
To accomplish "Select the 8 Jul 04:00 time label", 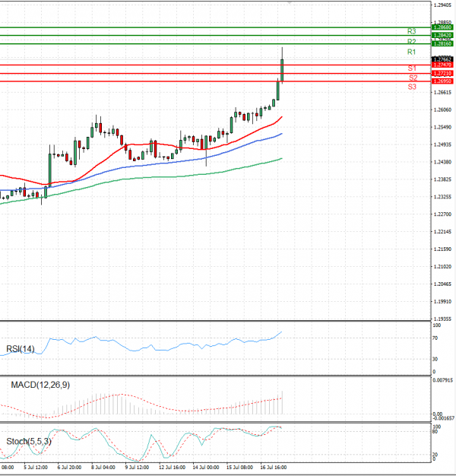I will 103,467.
